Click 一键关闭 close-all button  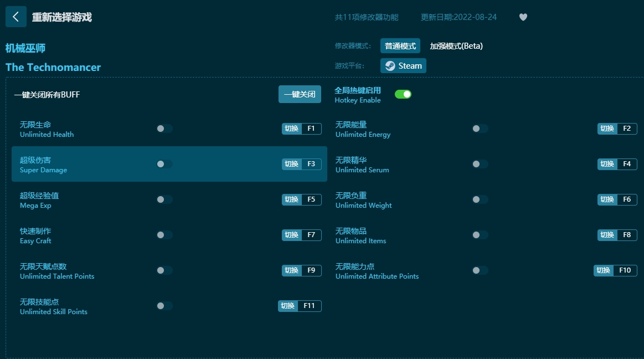[300, 95]
